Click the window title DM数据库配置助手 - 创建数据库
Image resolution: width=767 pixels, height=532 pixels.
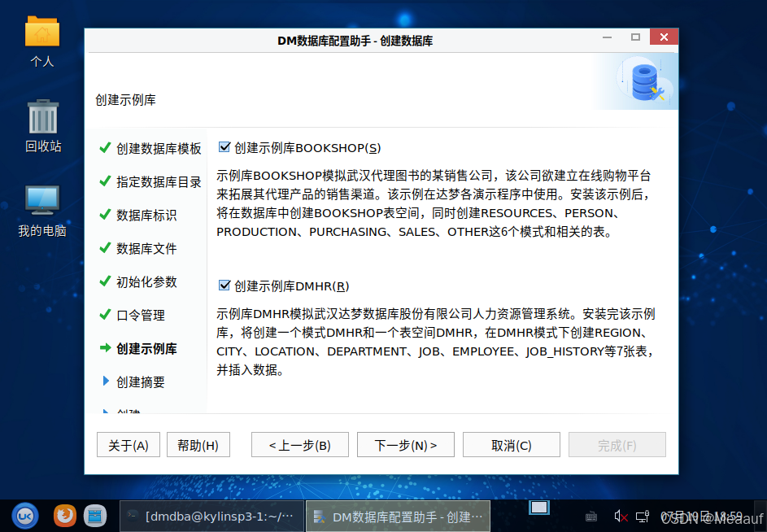[355, 41]
